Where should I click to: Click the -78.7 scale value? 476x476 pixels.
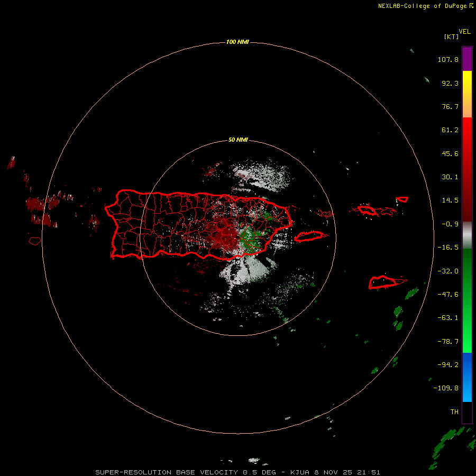tap(448, 342)
